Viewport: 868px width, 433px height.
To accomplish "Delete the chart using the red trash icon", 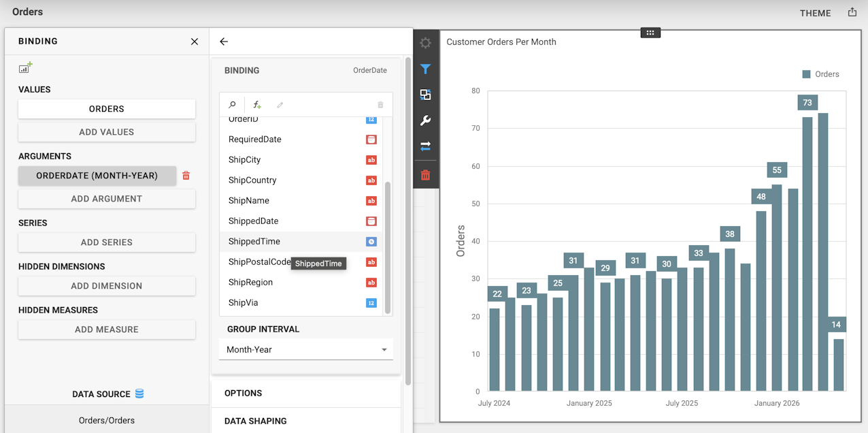I will [425, 174].
